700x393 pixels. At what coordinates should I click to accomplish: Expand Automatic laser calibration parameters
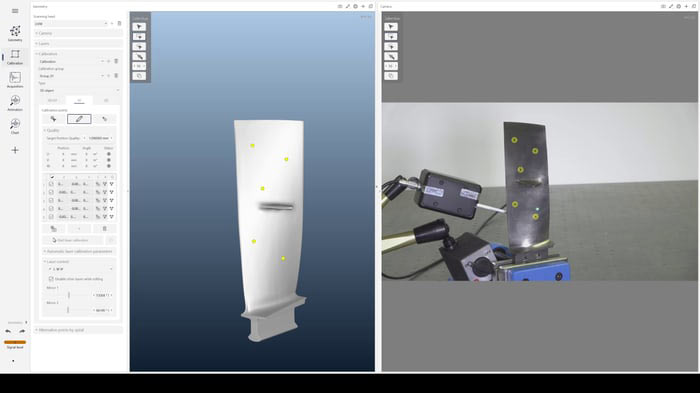coord(79,251)
